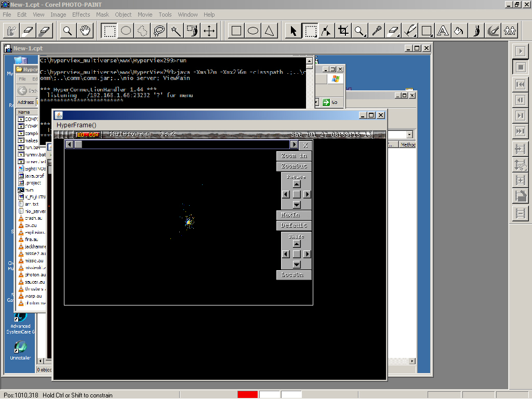Pick the Lasso Mask tool
Screen dimensions: 532x399
pos(159,31)
